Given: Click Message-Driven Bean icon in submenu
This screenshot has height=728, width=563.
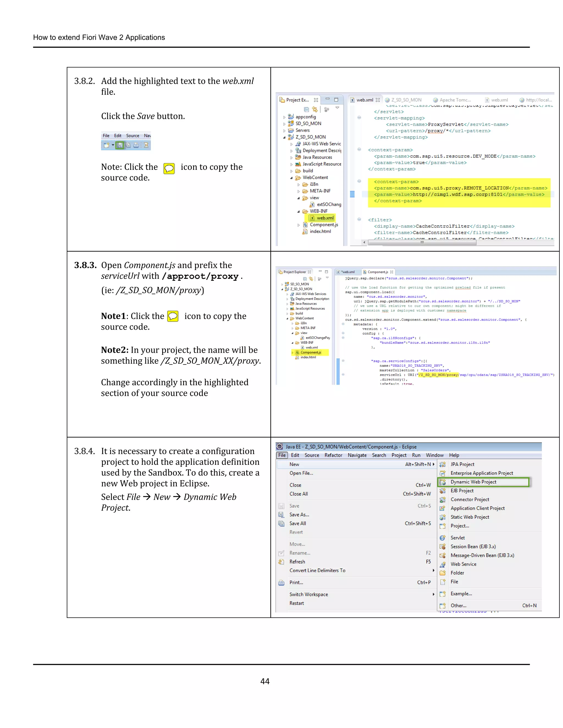Looking at the screenshot, I should click(443, 555).
